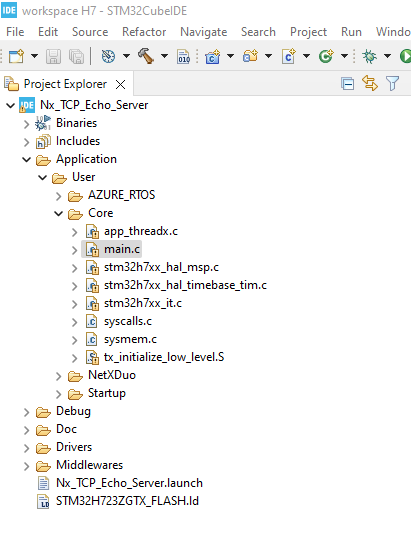This screenshot has width=411, height=560.
Task: Toggle Link with Editor icon
Action: pyautogui.click(x=370, y=83)
